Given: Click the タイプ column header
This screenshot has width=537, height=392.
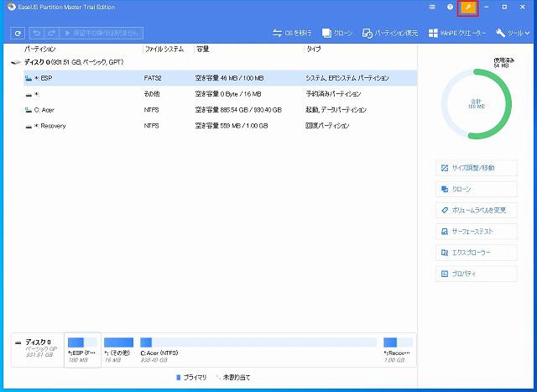Looking at the screenshot, I should [x=313, y=50].
